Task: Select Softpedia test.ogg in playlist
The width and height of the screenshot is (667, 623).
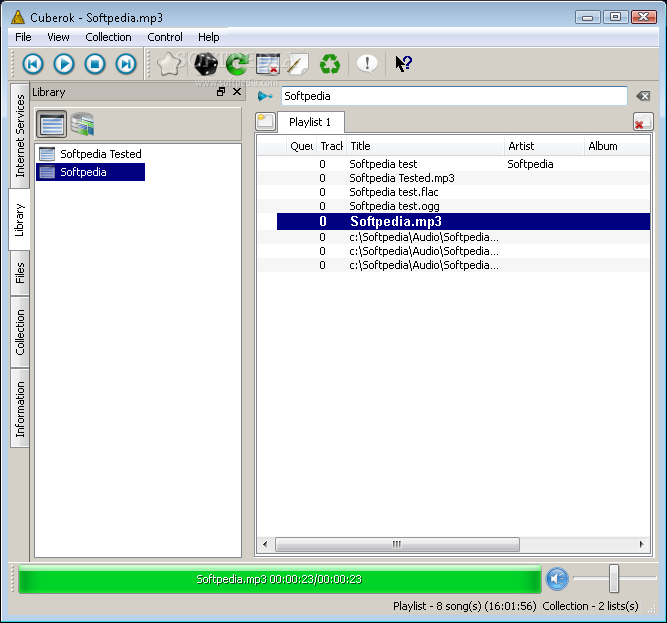Action: [x=453, y=206]
